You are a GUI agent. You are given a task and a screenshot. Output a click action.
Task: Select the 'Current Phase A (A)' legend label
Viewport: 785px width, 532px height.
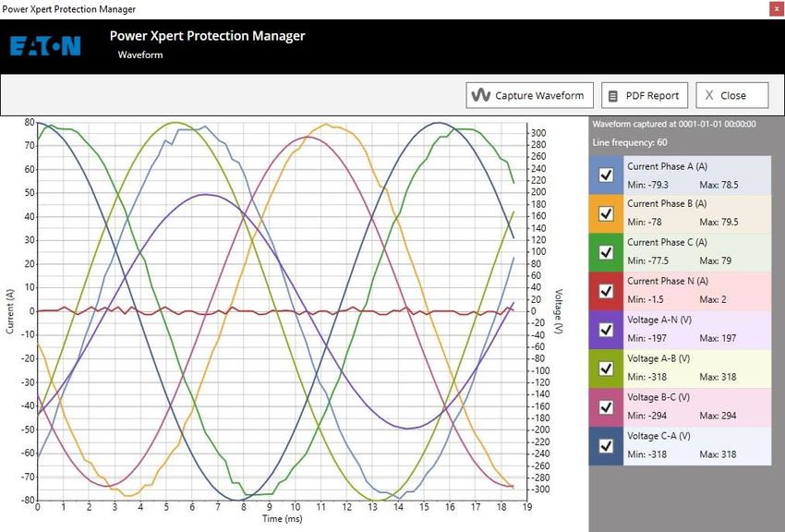pos(668,166)
